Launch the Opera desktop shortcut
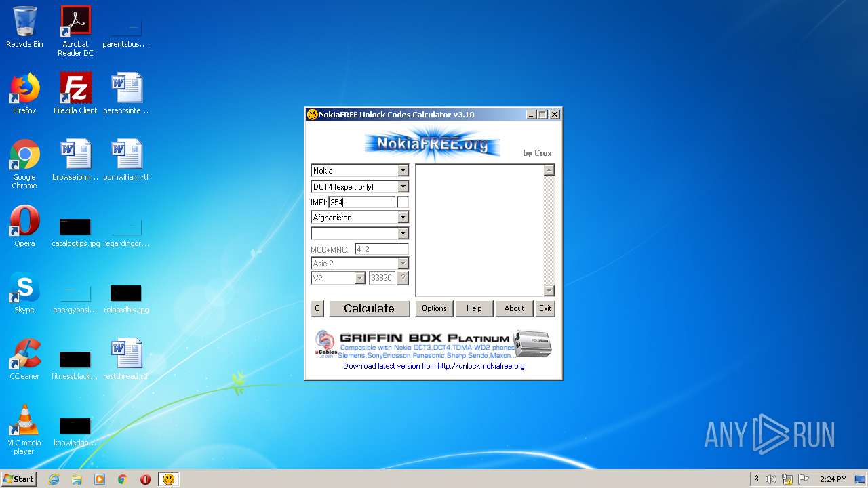 click(24, 226)
